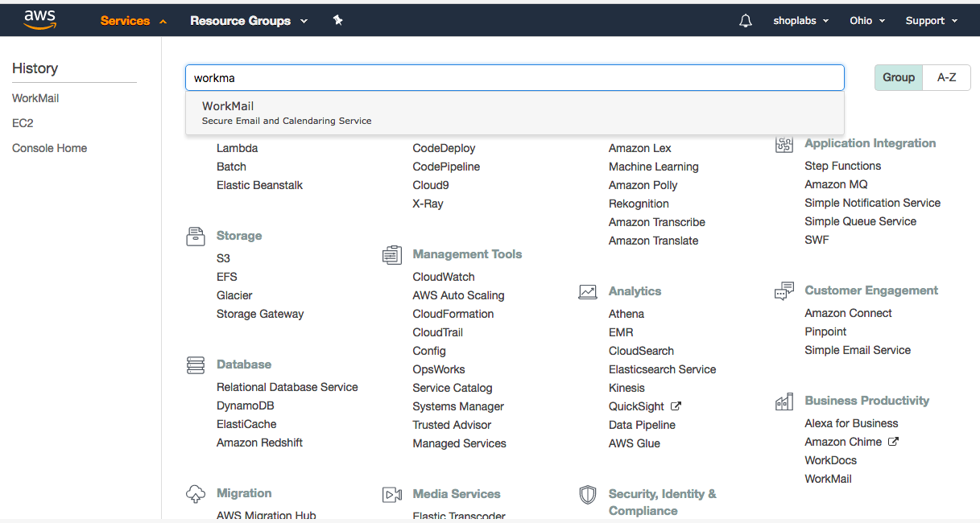Open WorkMail from History
The image size is (980, 523).
click(35, 98)
